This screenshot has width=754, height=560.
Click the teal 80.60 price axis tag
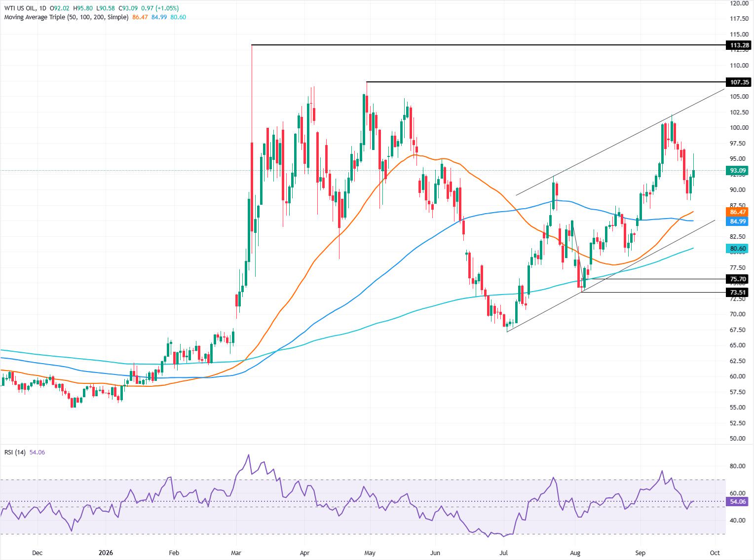click(738, 249)
